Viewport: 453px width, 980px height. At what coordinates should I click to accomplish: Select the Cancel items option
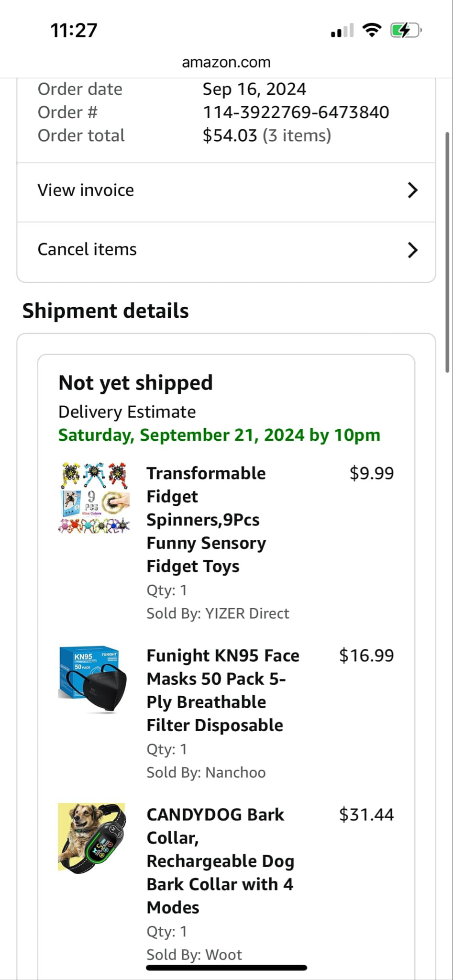pyautogui.click(x=88, y=250)
